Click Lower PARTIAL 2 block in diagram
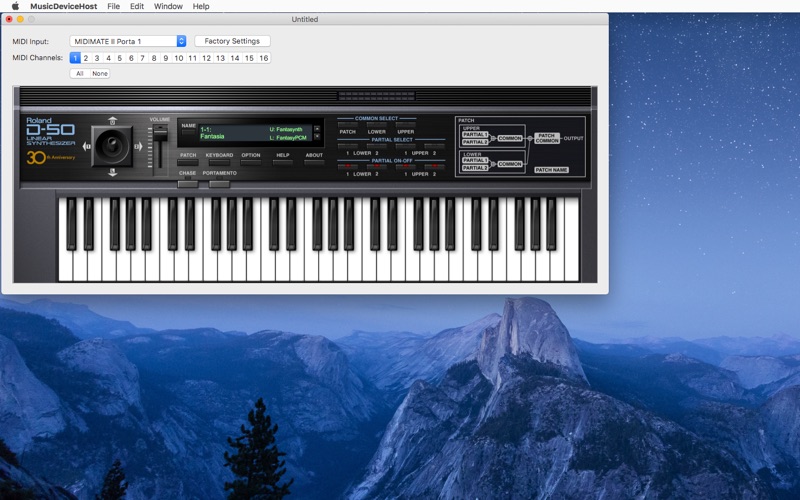 475,167
